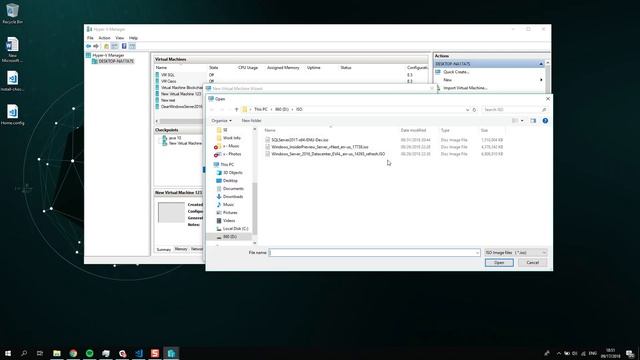The image size is (640, 360).
Task: Click the This PC segment in the address breadcrumb
Action: point(261,109)
